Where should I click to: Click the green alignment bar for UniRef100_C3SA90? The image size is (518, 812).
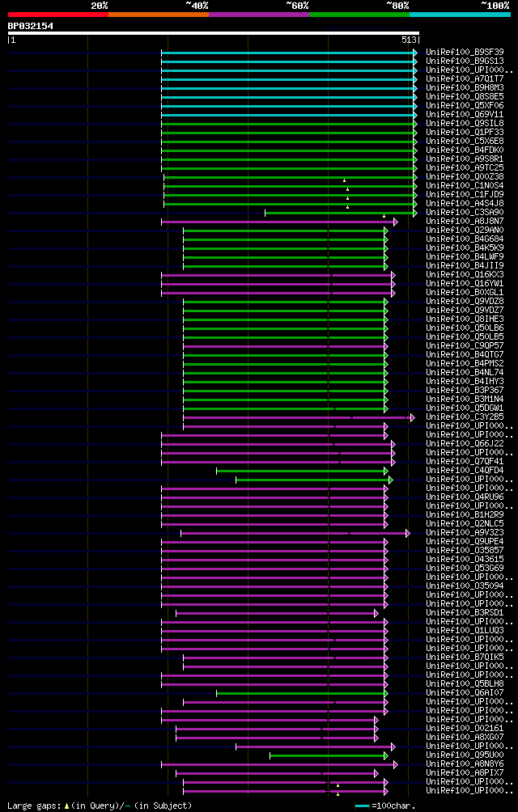point(341,213)
